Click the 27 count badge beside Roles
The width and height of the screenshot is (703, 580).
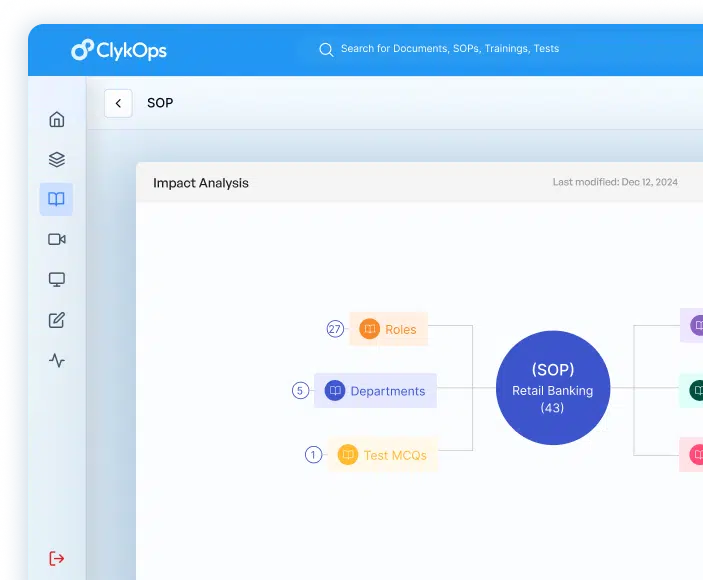click(335, 329)
